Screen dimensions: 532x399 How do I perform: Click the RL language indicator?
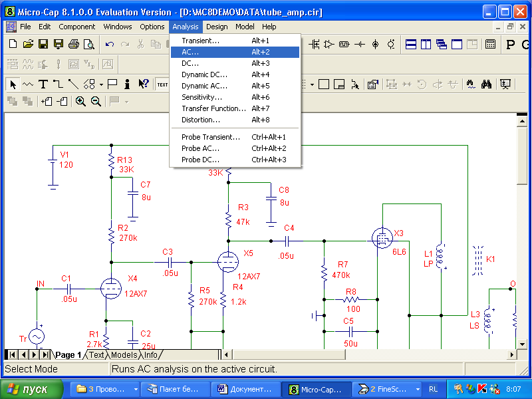(433, 389)
